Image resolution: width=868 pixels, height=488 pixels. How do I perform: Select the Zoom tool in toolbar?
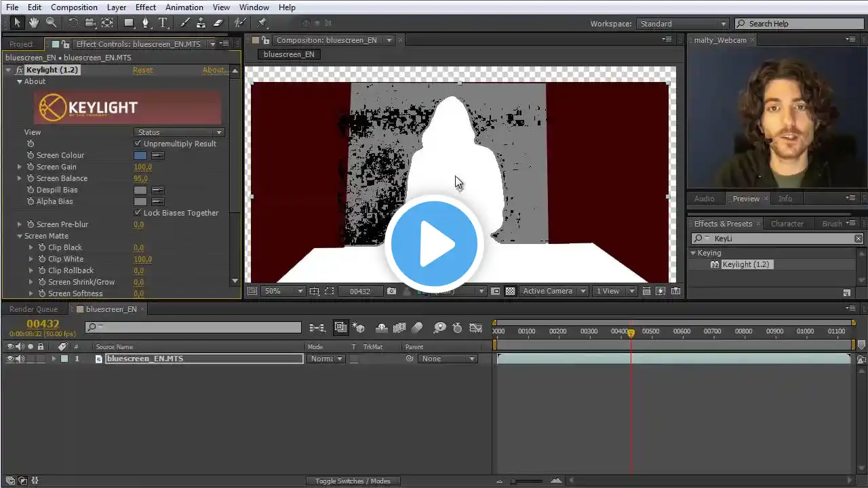[51, 23]
